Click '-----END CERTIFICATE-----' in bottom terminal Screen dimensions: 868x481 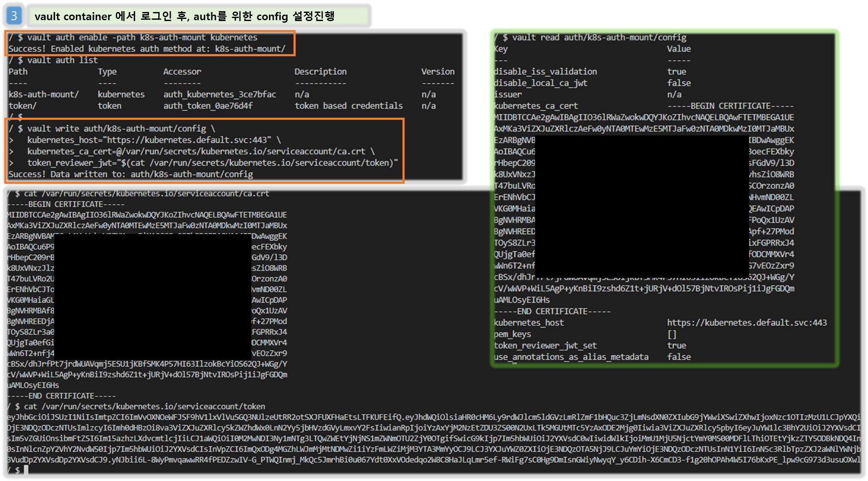pos(61,396)
